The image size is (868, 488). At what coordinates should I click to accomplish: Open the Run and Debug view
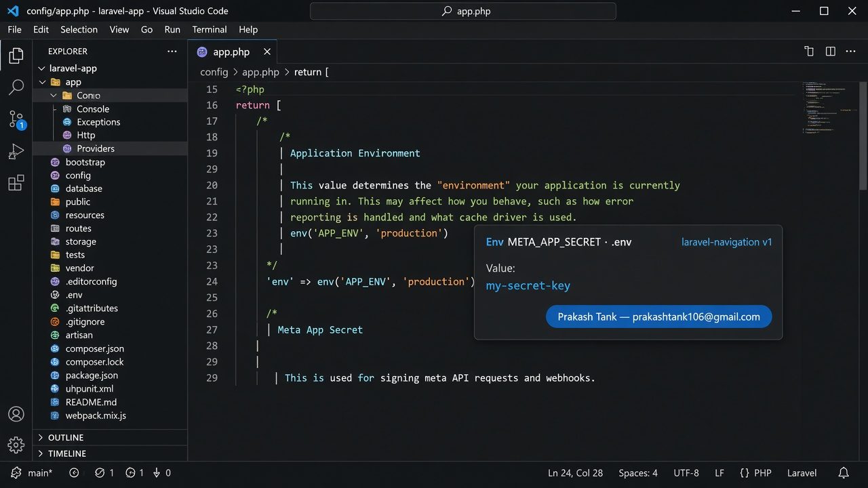point(16,152)
